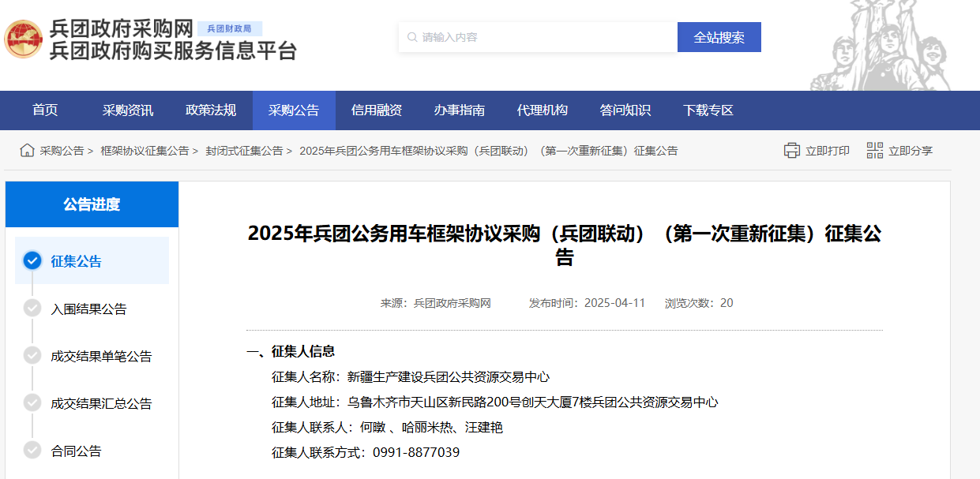Click the QR-code share icon beside 立即分享
This screenshot has height=479, width=980.
click(874, 150)
